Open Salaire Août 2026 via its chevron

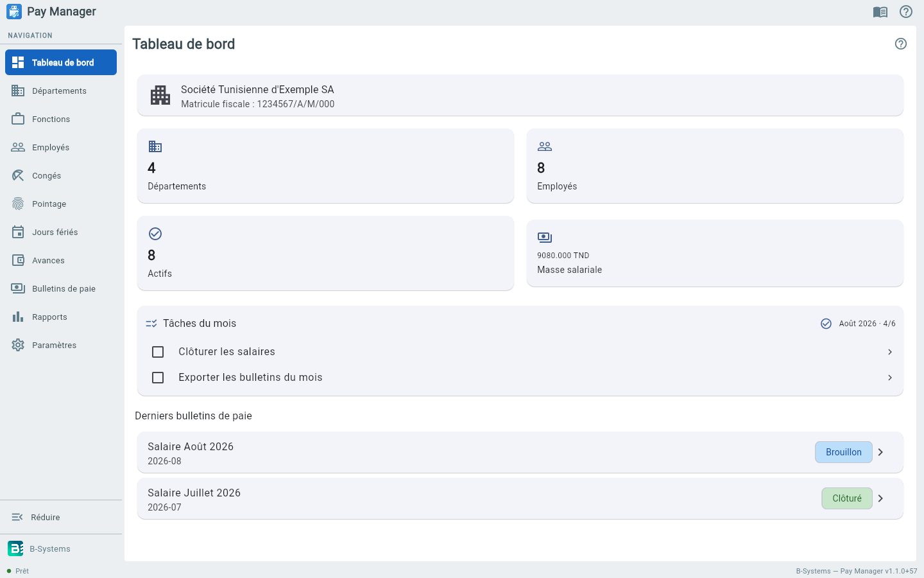pyautogui.click(x=880, y=452)
